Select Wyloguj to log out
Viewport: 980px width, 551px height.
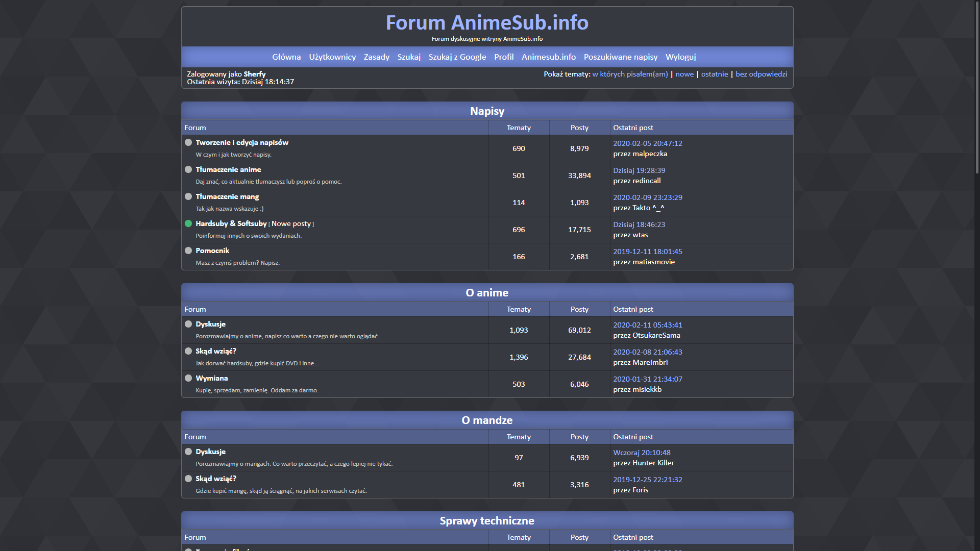tap(680, 57)
